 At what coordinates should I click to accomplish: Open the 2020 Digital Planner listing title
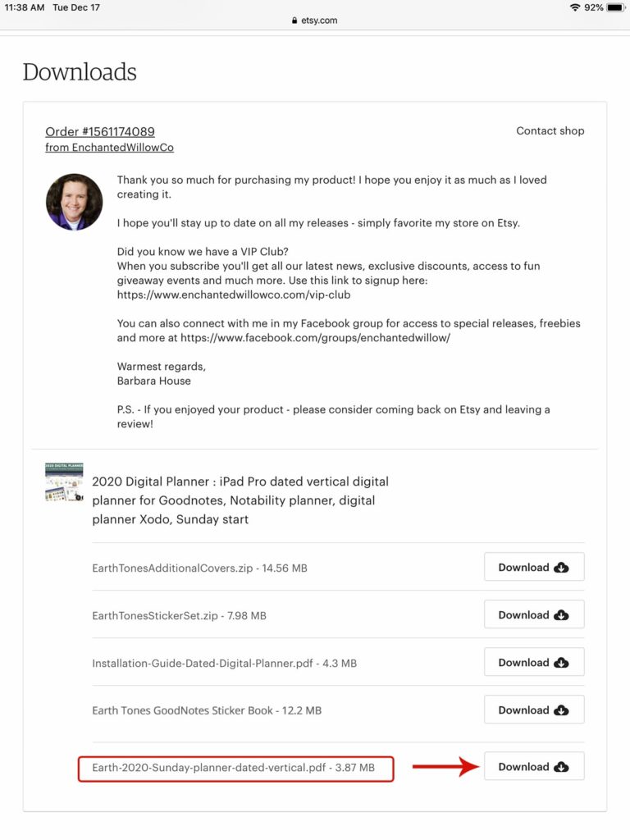(240, 500)
